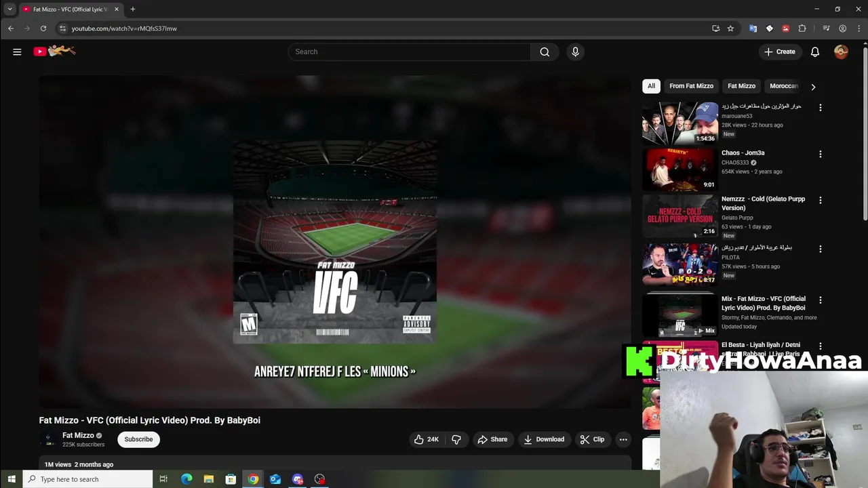Go to the YouTube home logo
Image resolution: width=868 pixels, height=488 pixels.
click(54, 51)
